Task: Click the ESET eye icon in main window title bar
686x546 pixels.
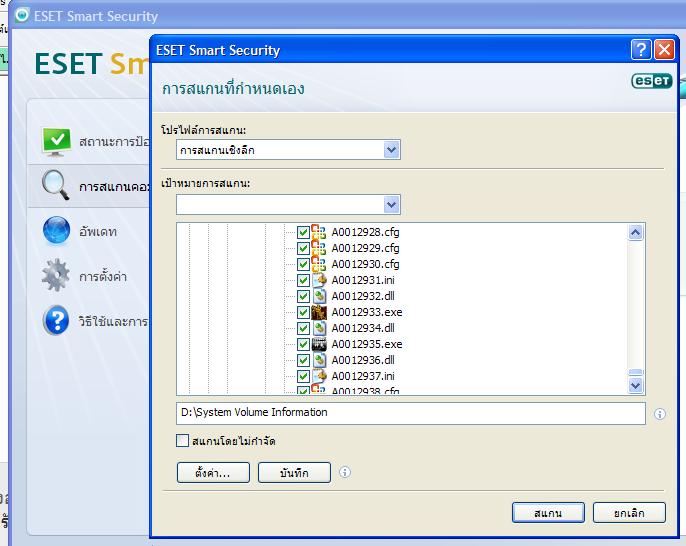Action: pos(22,15)
